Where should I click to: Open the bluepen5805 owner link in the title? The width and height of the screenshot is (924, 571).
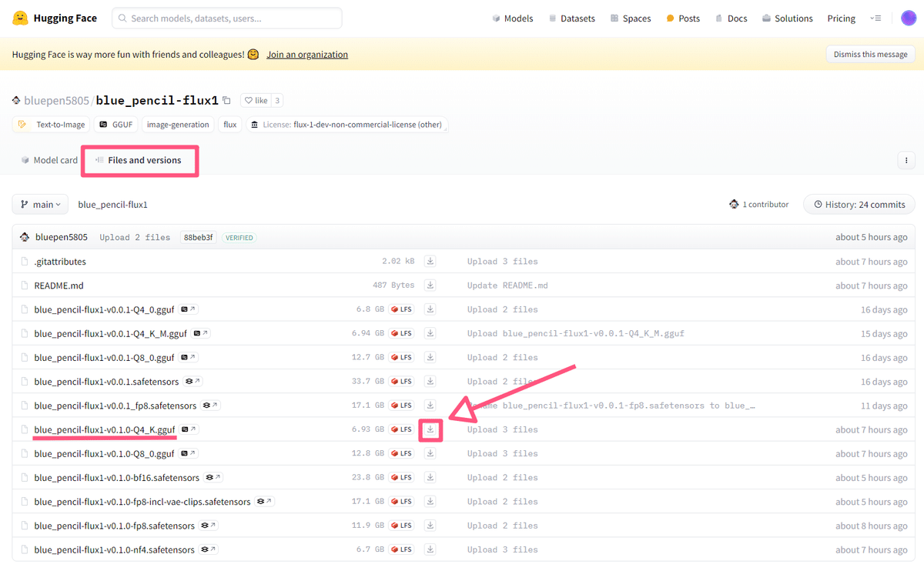[x=55, y=101]
